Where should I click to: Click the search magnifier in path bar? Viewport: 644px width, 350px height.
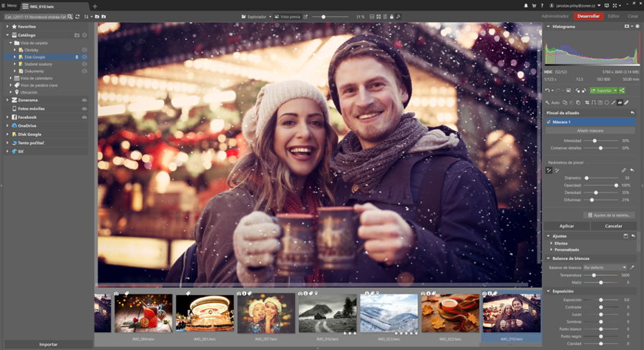[70, 17]
